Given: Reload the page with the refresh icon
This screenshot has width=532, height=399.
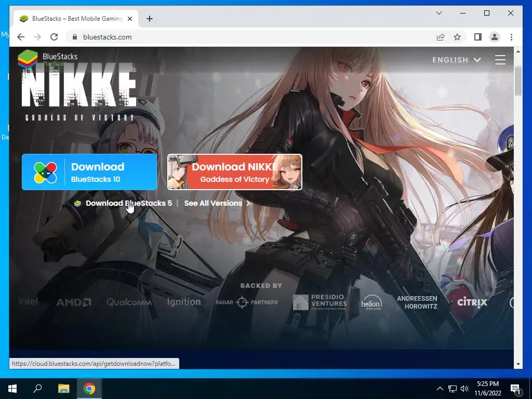Looking at the screenshot, I should click(54, 37).
